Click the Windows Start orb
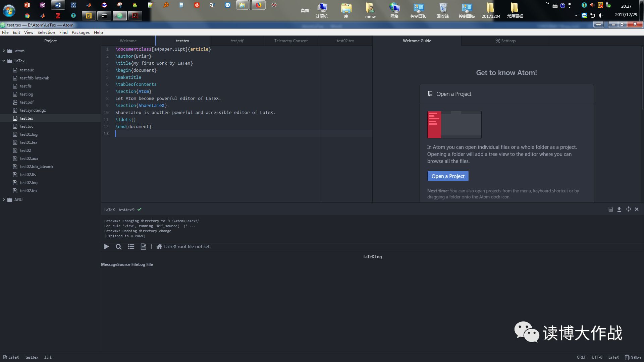This screenshot has width=644, height=362. [x=9, y=11]
